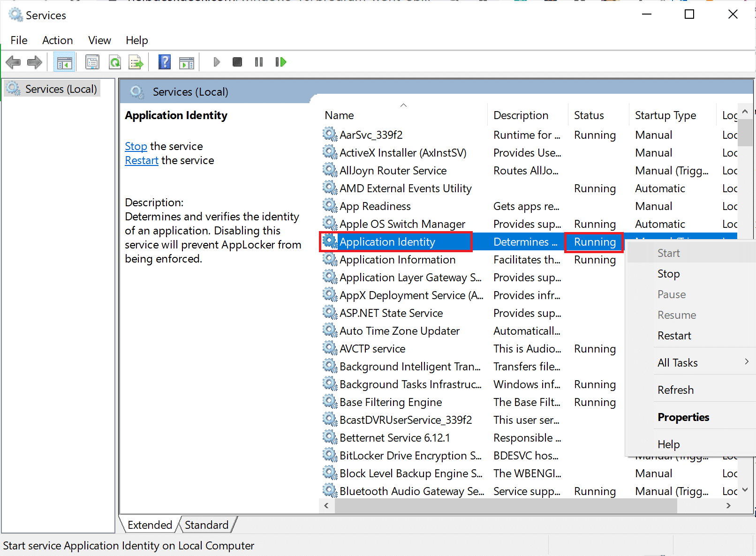
Task: Open the Action menu
Action: pyautogui.click(x=57, y=40)
